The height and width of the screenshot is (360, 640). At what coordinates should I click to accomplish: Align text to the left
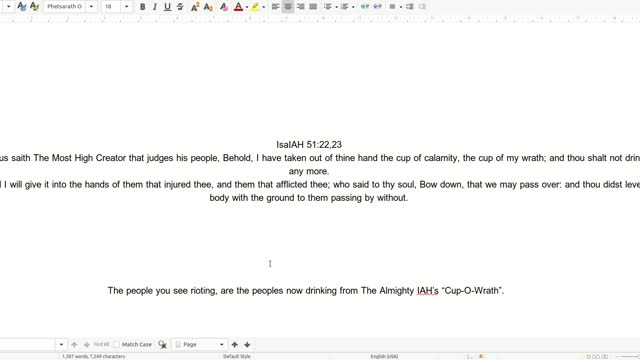pos(276,7)
